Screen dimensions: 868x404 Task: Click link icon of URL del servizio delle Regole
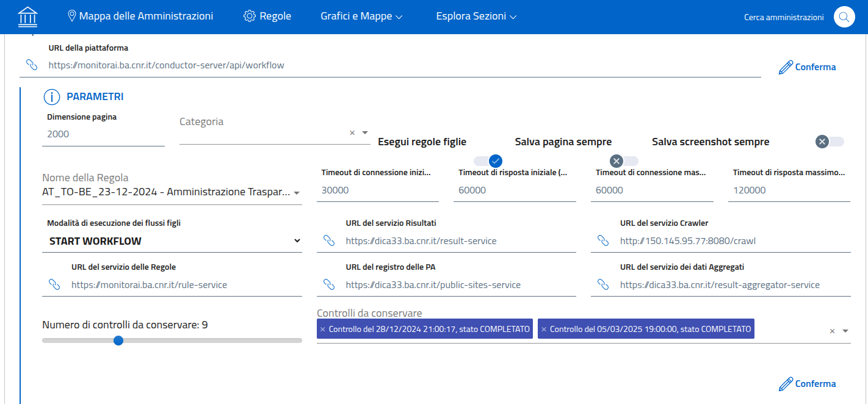click(x=54, y=284)
